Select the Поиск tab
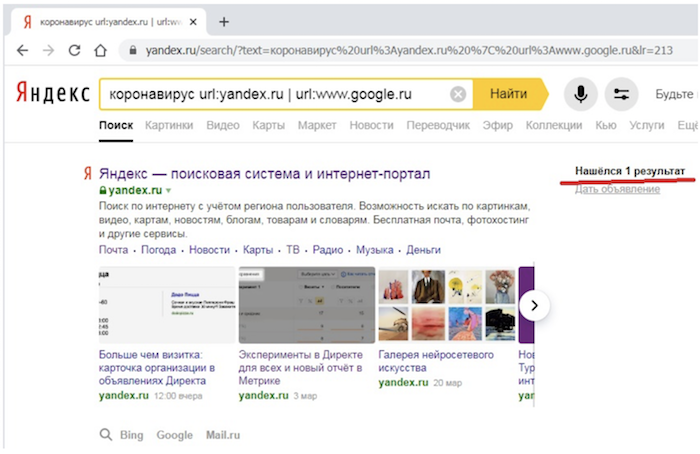This screenshot has width=700, height=454. pos(116,125)
